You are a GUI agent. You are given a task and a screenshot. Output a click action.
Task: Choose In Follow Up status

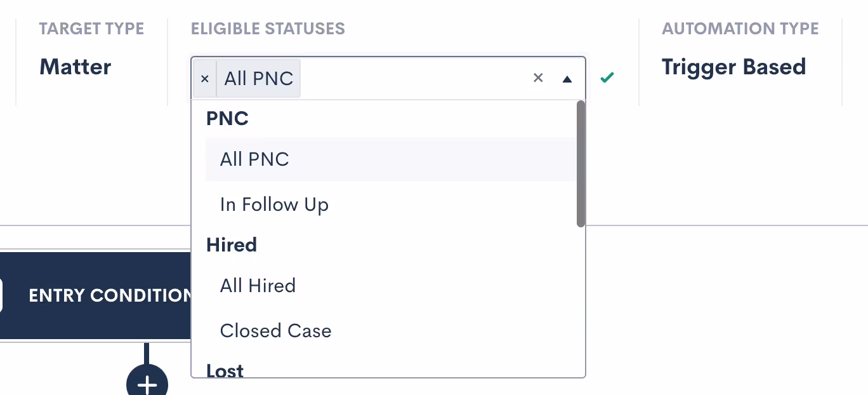pyautogui.click(x=274, y=204)
